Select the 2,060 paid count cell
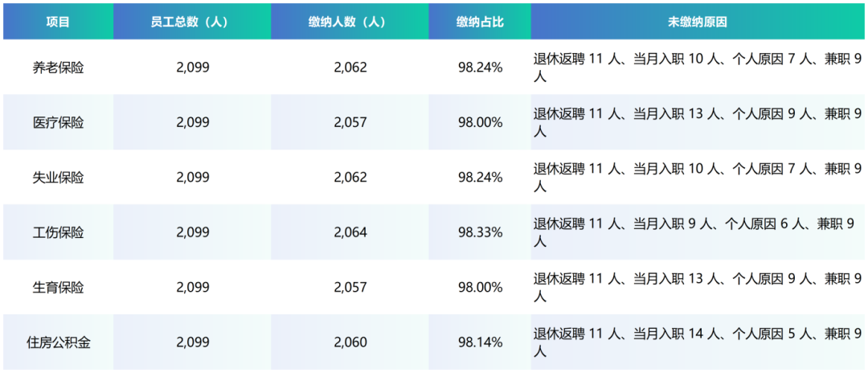868x373 pixels. [350, 342]
